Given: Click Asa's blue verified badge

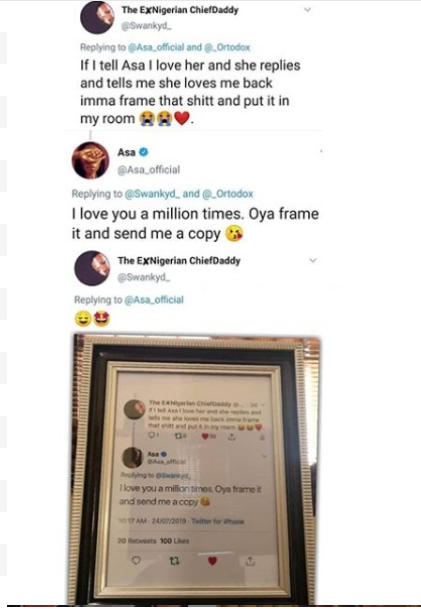Looking at the screenshot, I should coord(143,152).
